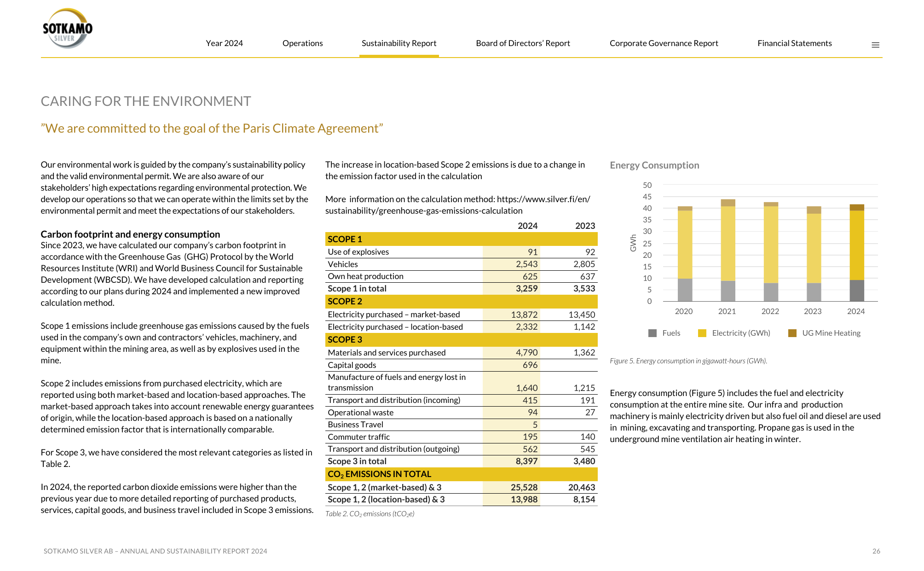This screenshot has width=924, height=571.
Task: Click page number 26 in footer
Action: pos(876,551)
